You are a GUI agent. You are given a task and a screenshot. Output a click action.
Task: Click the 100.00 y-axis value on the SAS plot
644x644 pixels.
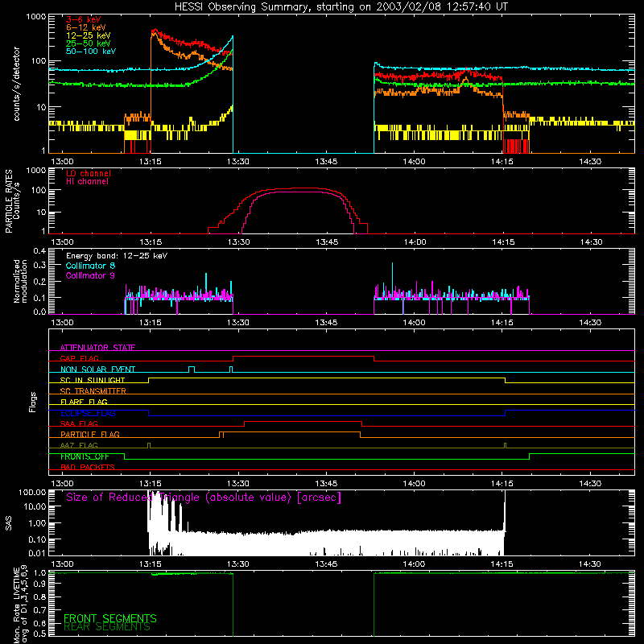[x=32, y=492]
